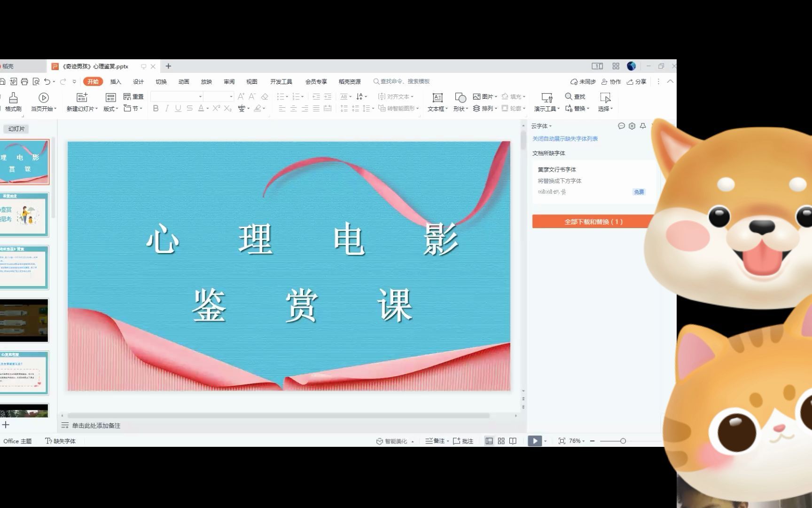Open window layout grid icon in title bar
The height and width of the screenshot is (508, 812).
click(616, 66)
